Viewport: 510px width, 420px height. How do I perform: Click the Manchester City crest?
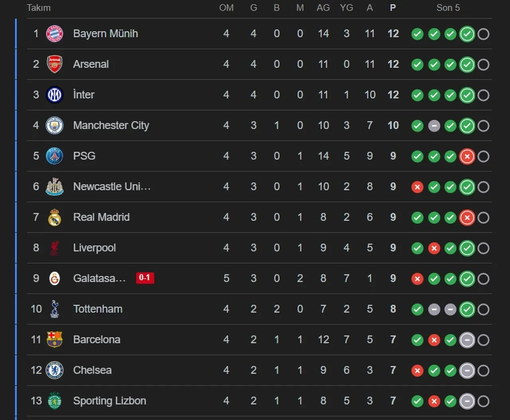click(x=55, y=126)
